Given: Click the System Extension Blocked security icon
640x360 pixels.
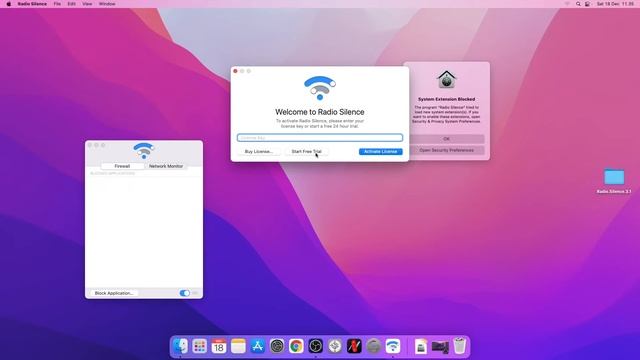Looking at the screenshot, I should 447,79.
